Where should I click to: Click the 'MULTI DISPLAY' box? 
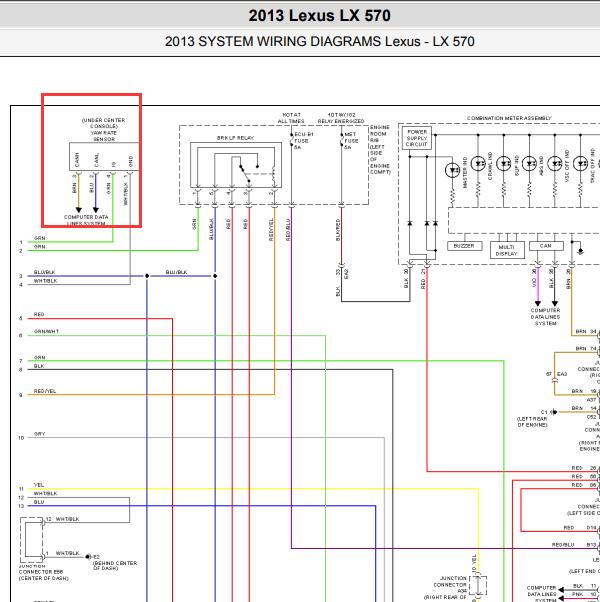pos(507,250)
